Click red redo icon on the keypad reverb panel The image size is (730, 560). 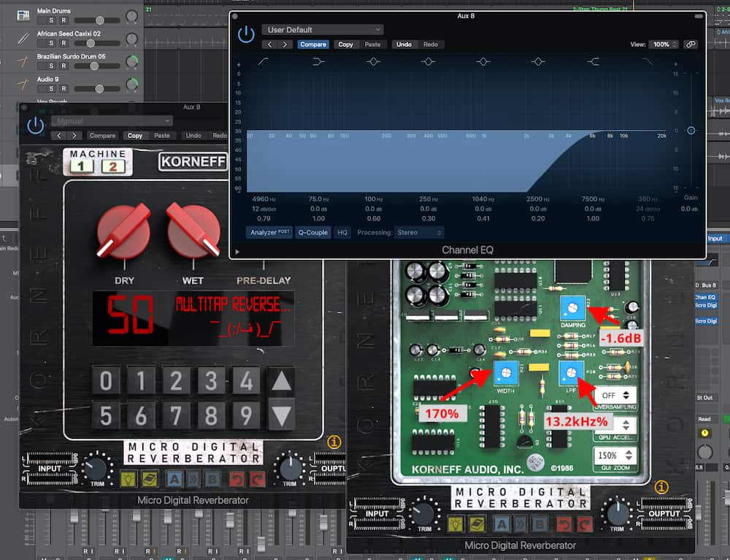(x=257, y=478)
